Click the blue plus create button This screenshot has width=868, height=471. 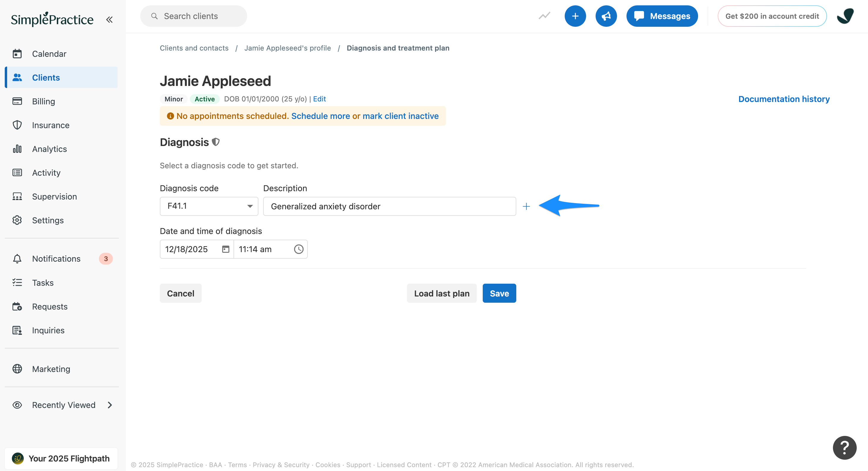click(x=575, y=16)
